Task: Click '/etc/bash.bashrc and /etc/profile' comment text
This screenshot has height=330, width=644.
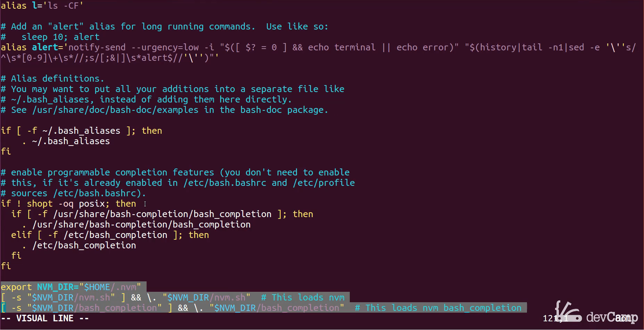Action: [x=269, y=183]
